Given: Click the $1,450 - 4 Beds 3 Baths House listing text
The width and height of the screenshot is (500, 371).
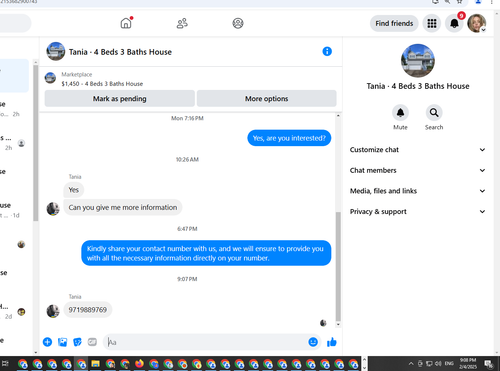Looking at the screenshot, I should click(x=102, y=84).
